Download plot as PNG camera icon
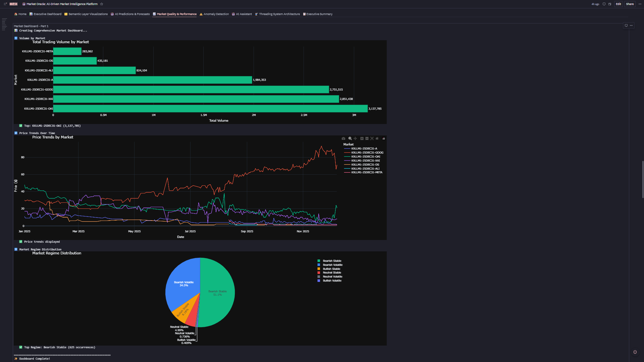644x362 pixels. pyautogui.click(x=343, y=138)
